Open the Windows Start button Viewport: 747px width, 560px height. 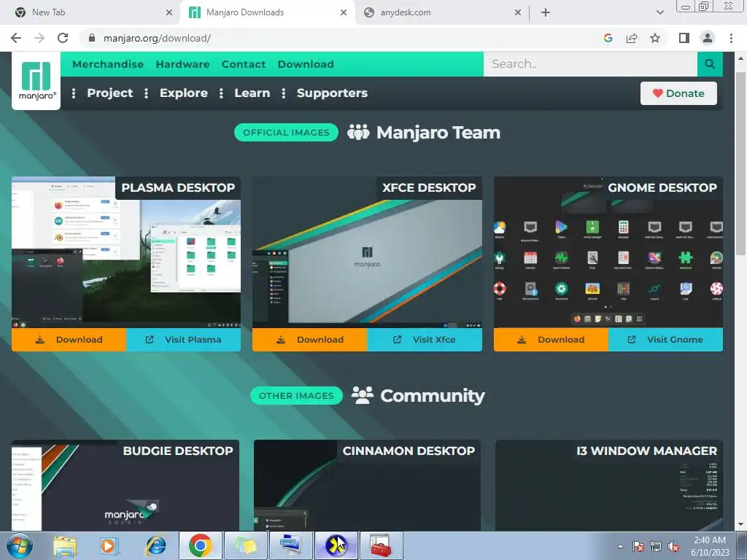[x=20, y=545]
